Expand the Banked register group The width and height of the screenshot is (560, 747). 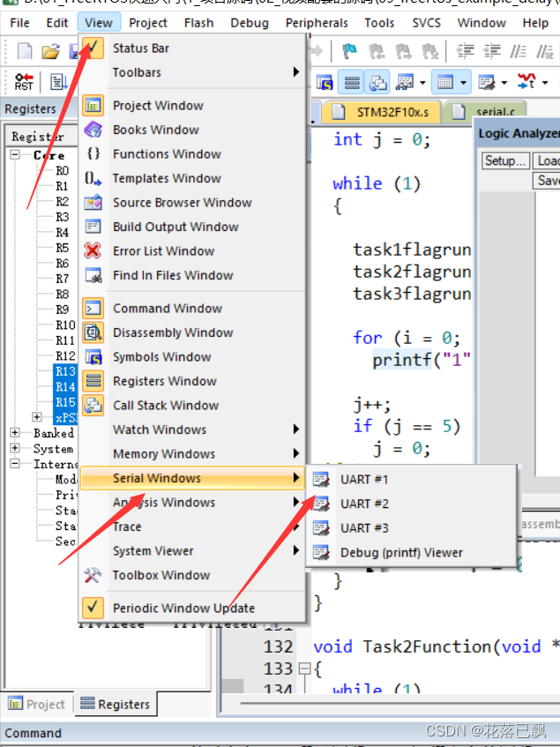pyautogui.click(x=15, y=432)
